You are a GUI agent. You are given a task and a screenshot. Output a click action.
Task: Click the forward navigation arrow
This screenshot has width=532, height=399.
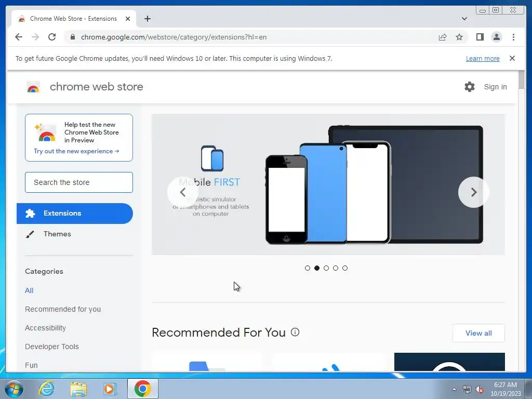pos(35,37)
